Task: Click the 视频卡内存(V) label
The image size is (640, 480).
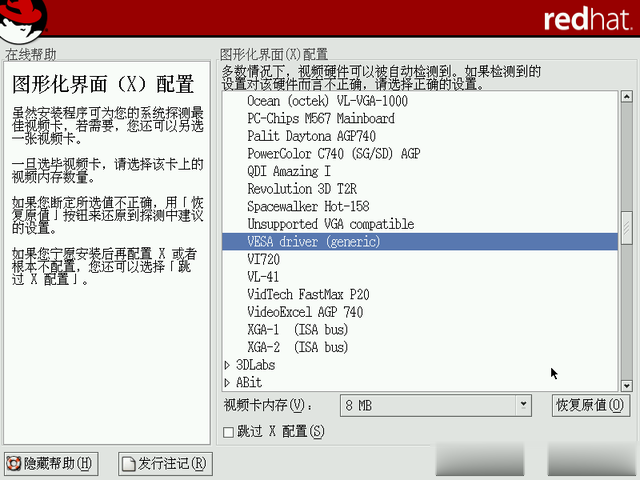Action: (x=268, y=405)
